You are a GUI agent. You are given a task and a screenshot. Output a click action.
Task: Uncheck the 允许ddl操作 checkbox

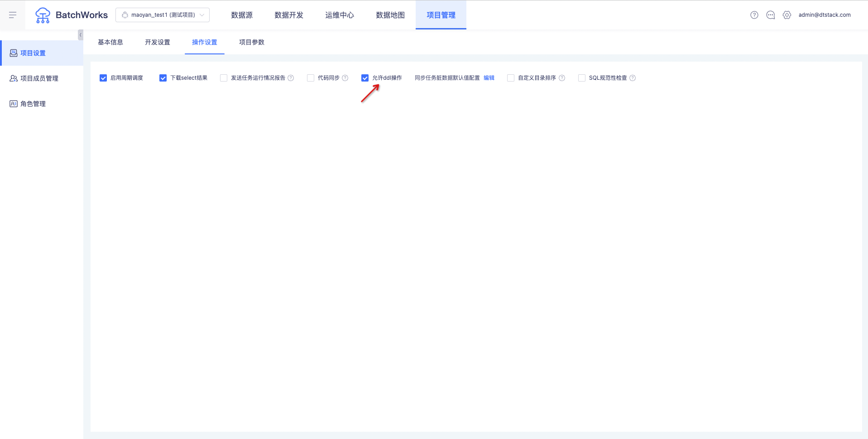[x=365, y=78]
